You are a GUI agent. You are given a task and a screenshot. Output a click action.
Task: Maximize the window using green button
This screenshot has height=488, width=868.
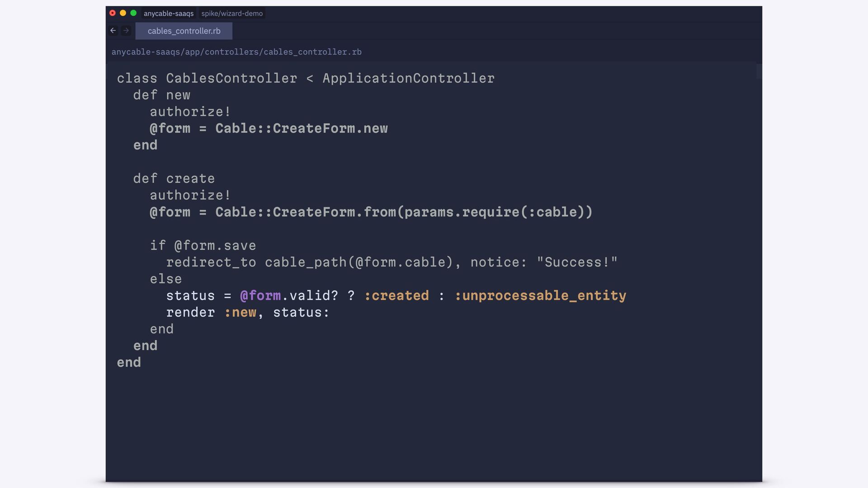coord(133,13)
